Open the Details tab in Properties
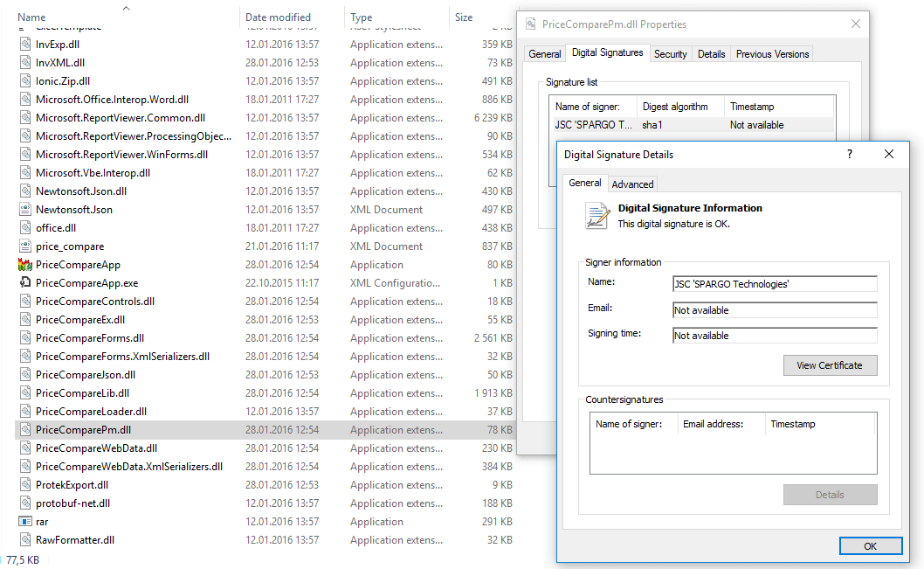This screenshot has height=569, width=924. tap(711, 53)
